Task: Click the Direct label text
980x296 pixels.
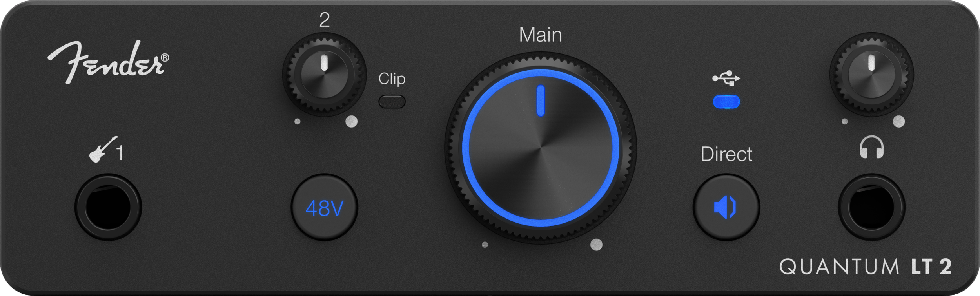Action: click(726, 154)
